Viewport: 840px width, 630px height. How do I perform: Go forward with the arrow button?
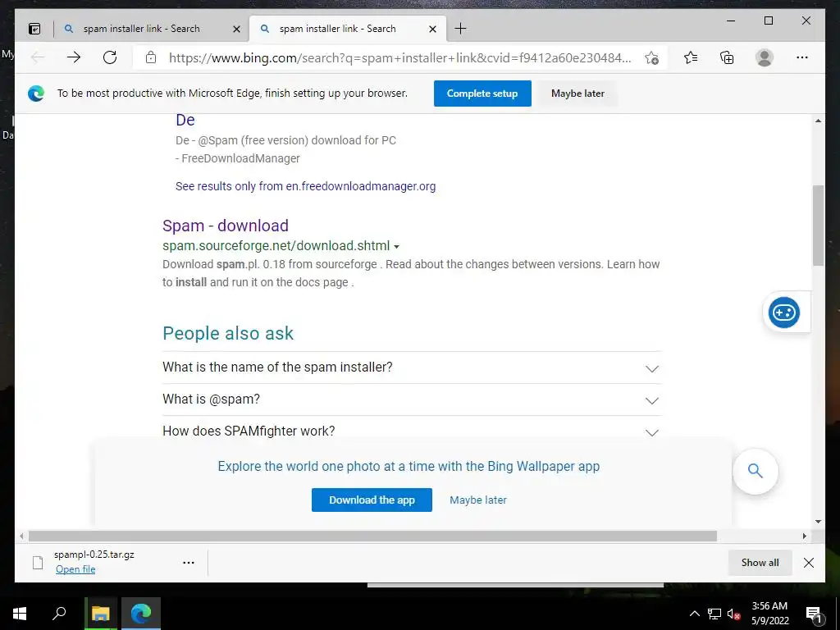pos(73,57)
